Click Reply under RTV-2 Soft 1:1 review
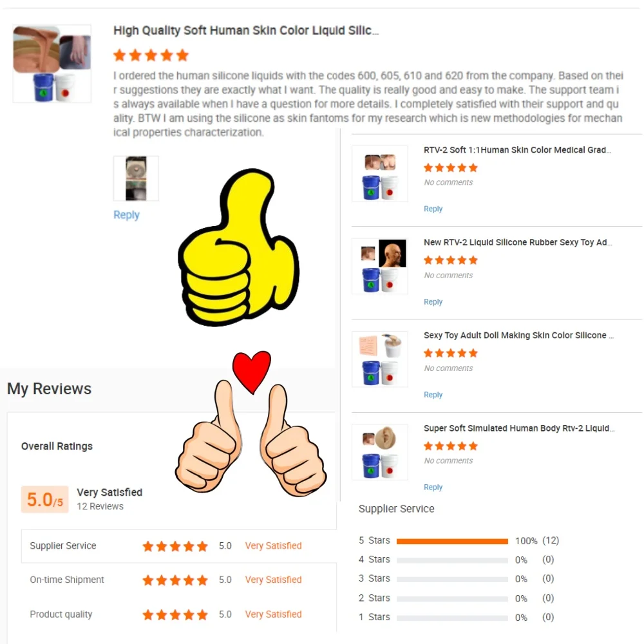The height and width of the screenshot is (644, 644). point(433,209)
